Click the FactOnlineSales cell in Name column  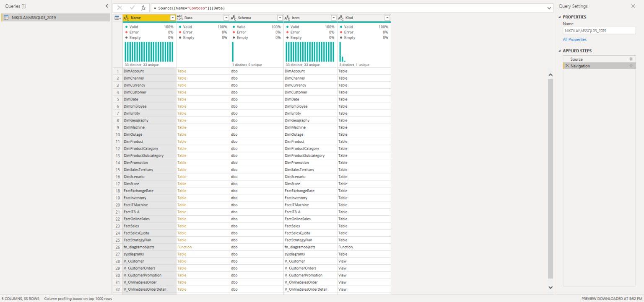(x=149, y=219)
